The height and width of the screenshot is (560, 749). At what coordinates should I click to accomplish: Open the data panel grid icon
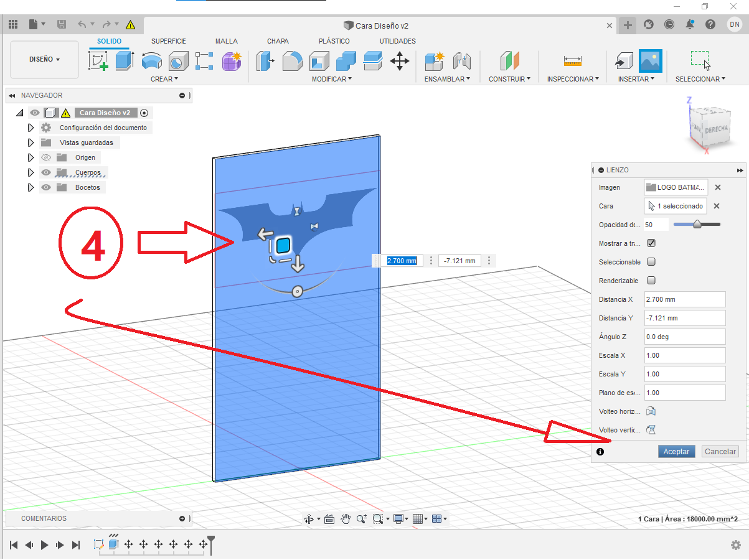[x=13, y=25]
